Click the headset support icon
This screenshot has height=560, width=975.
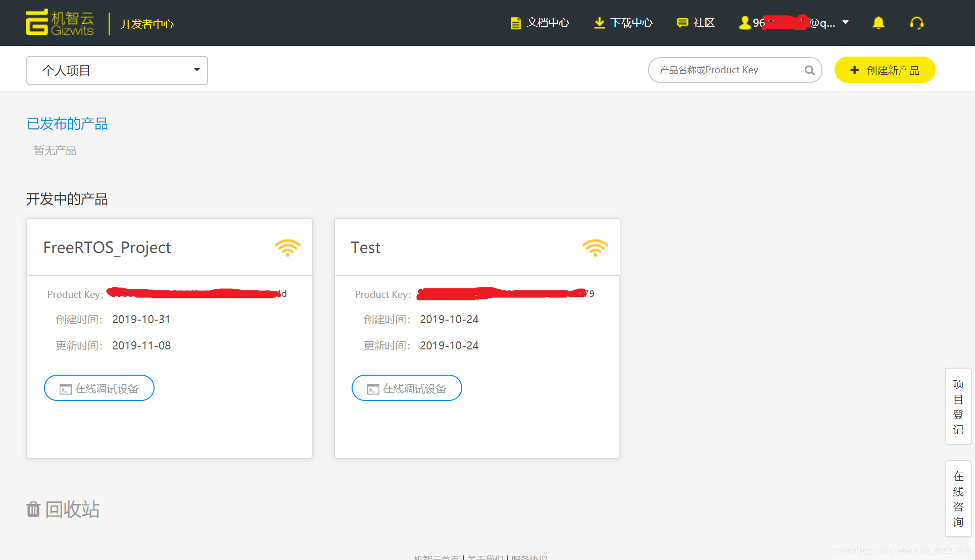coord(916,23)
